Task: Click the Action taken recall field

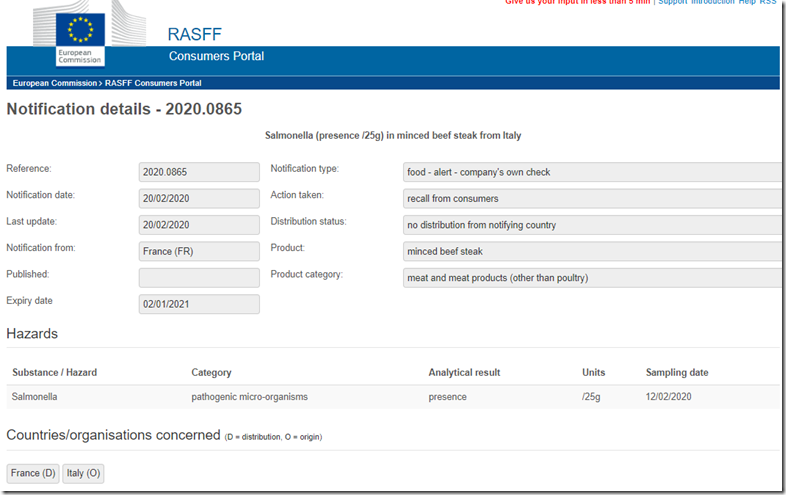Action: (x=592, y=199)
